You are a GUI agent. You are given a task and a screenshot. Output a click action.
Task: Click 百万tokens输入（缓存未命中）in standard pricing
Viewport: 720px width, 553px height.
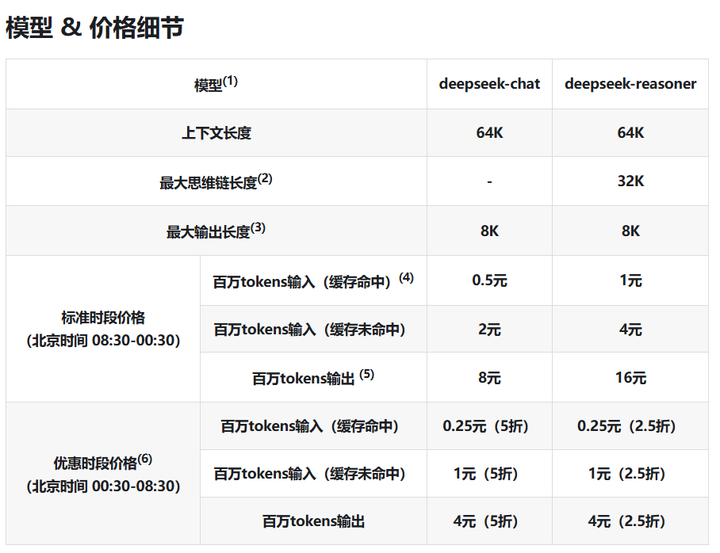314,329
